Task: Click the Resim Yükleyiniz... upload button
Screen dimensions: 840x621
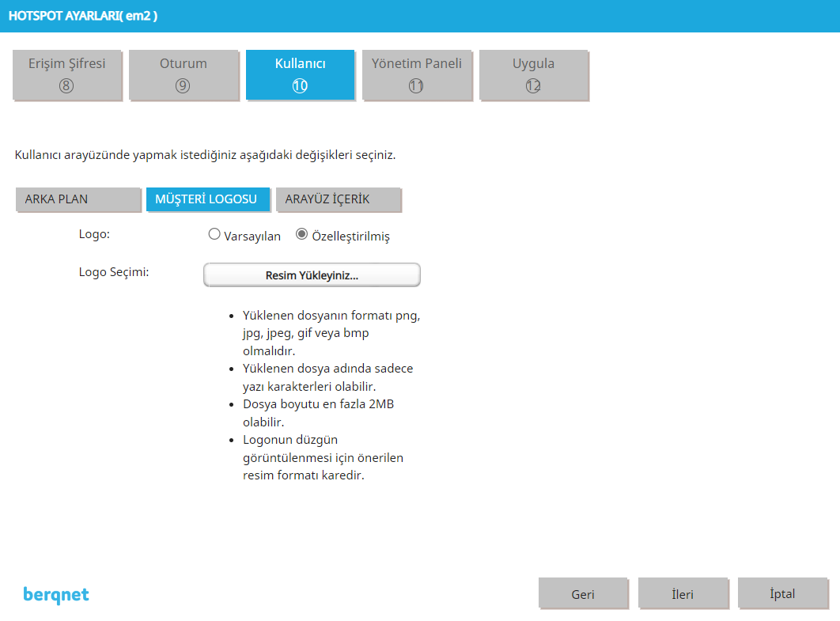Action: [x=312, y=275]
